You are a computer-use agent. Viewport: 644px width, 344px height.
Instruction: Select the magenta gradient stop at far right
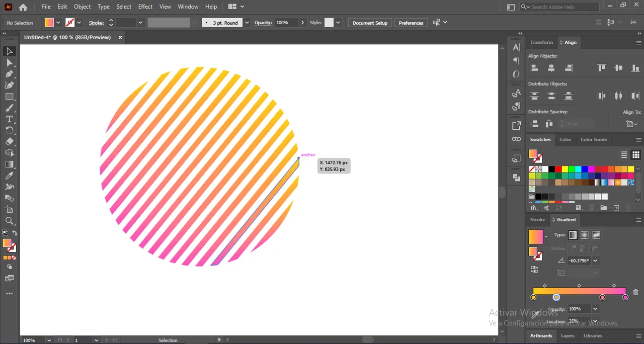tap(625, 297)
